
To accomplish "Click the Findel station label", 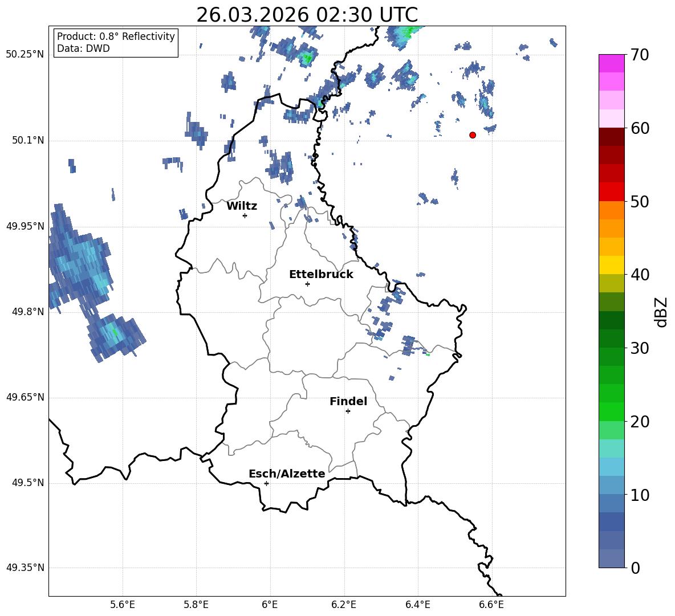I will pos(348,401).
